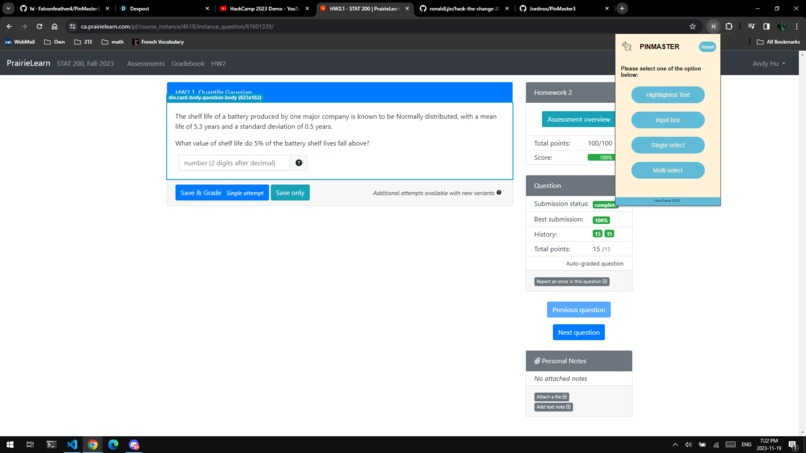Open Visual Studio Code from taskbar
Screen dimensions: 806x453
point(72,445)
